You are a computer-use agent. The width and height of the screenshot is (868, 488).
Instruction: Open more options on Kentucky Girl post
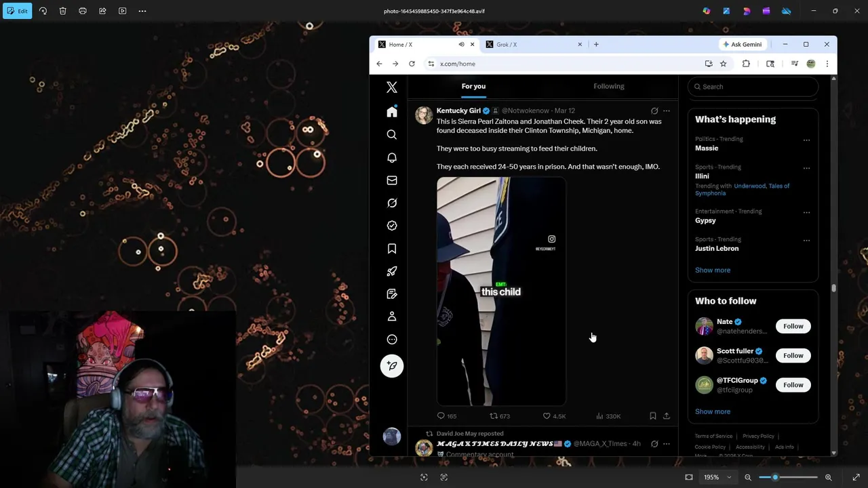point(667,111)
